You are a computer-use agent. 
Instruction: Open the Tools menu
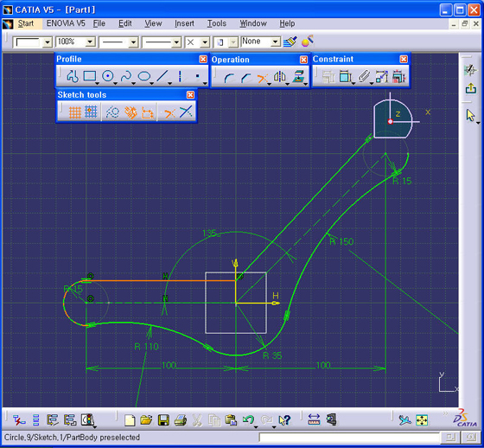pos(217,23)
